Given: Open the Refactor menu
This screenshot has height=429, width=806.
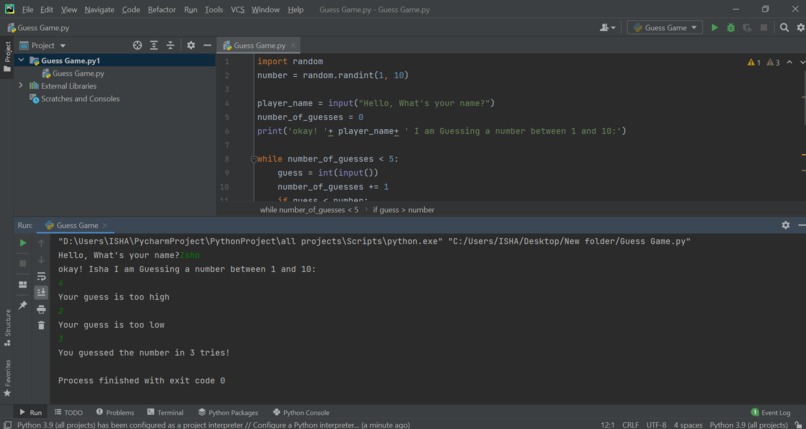Looking at the screenshot, I should point(161,9).
